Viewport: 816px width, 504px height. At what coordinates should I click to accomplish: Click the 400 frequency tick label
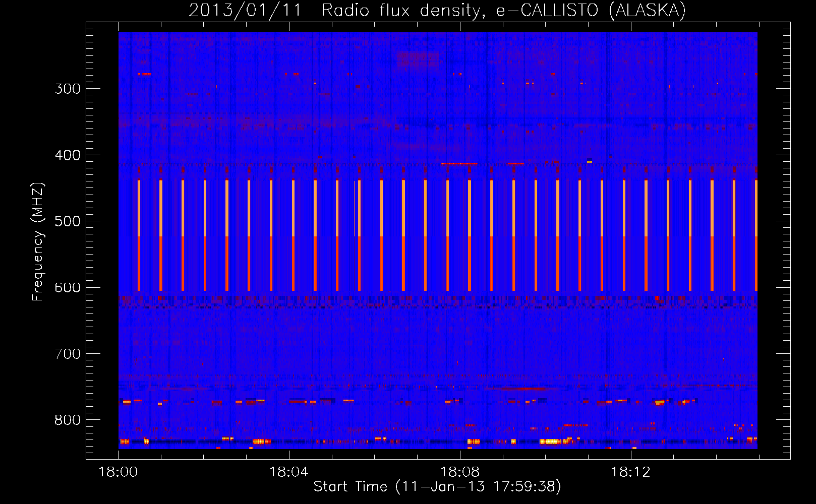click(x=68, y=155)
